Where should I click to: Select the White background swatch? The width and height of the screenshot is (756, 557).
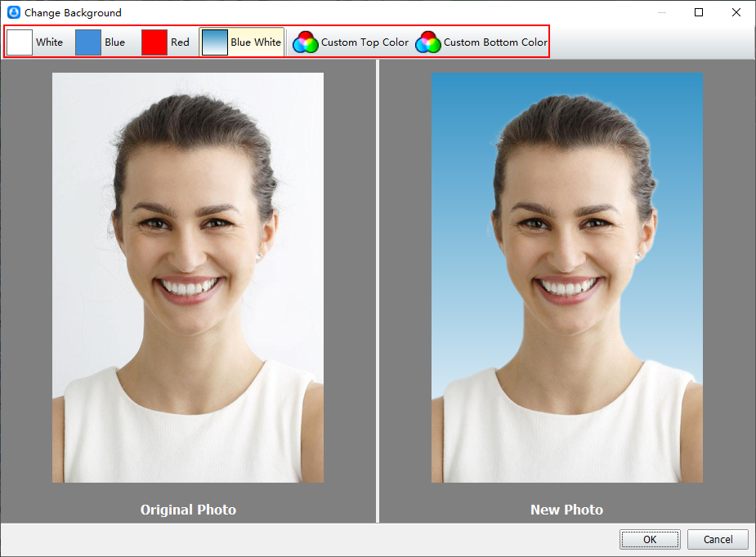pyautogui.click(x=20, y=42)
